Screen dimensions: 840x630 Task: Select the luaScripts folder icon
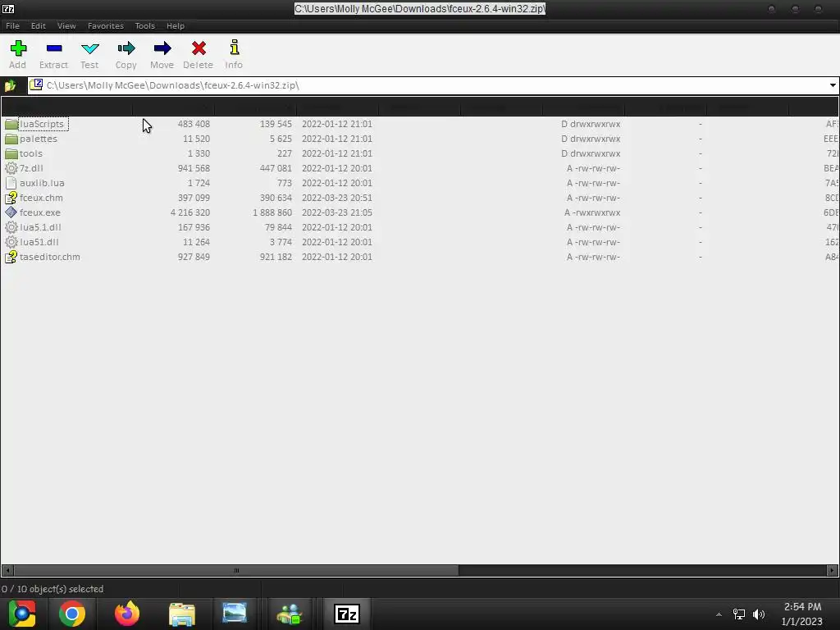[x=11, y=125]
